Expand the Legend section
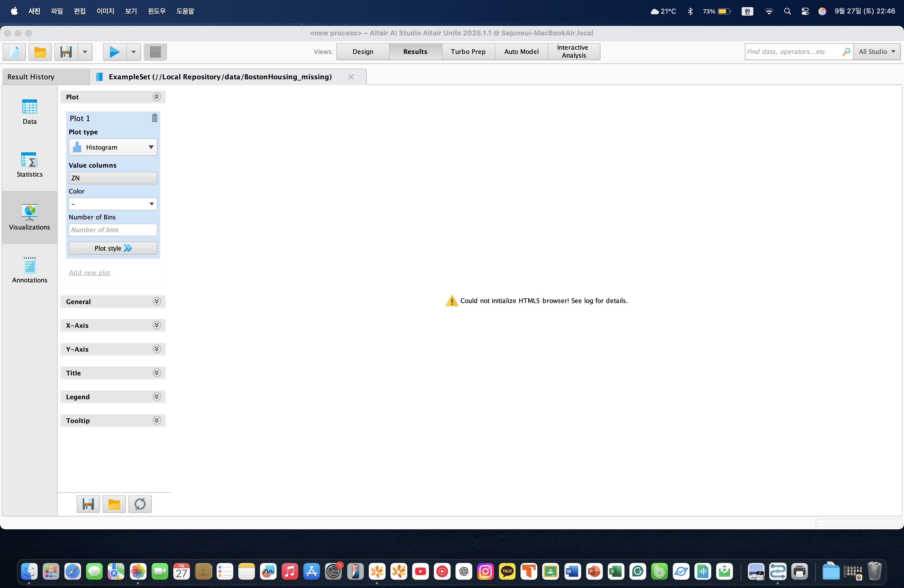This screenshot has height=588, width=904. tap(156, 397)
